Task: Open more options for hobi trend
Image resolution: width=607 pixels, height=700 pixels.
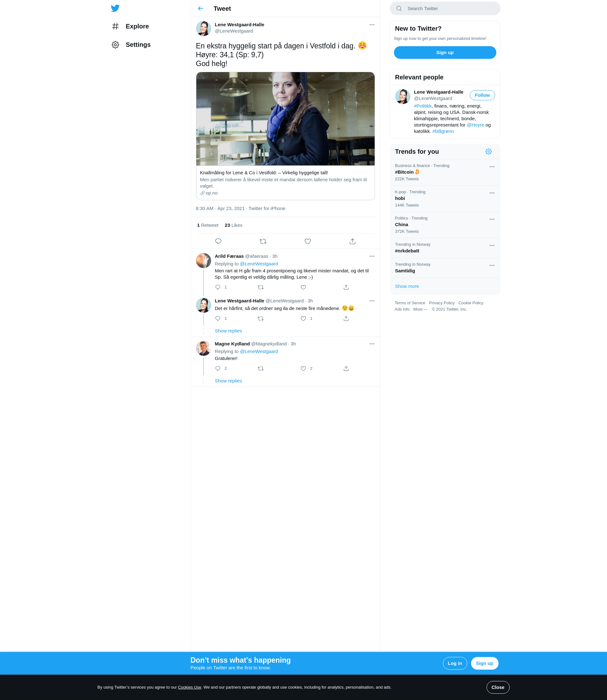Action: 492,193
